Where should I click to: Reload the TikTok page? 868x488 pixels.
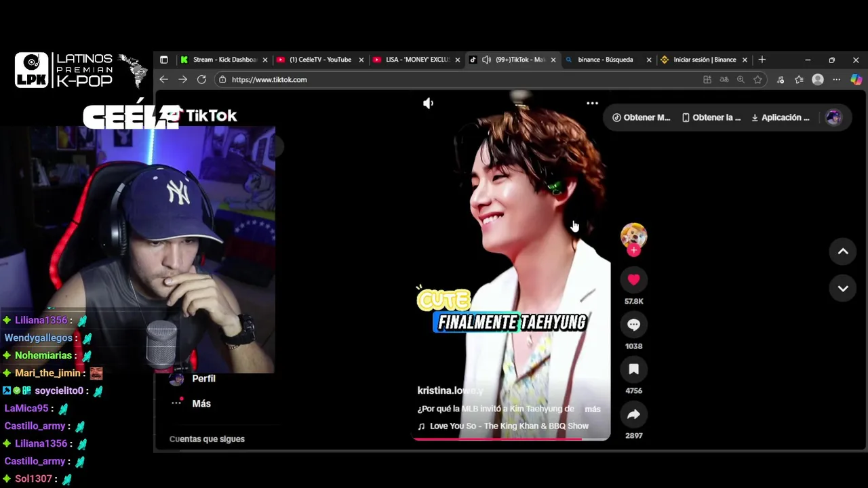201,79
